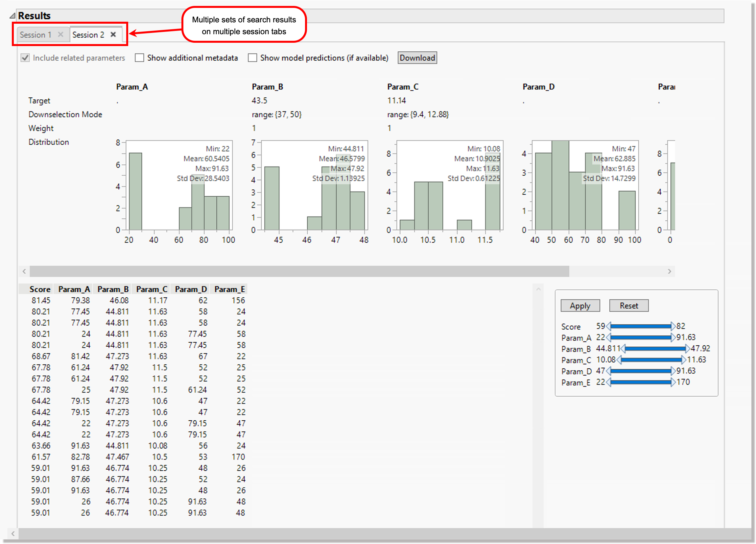Screen dimensions: 756x544
Task: Click the Param_D distribution histogram
Action: [x=585, y=185]
